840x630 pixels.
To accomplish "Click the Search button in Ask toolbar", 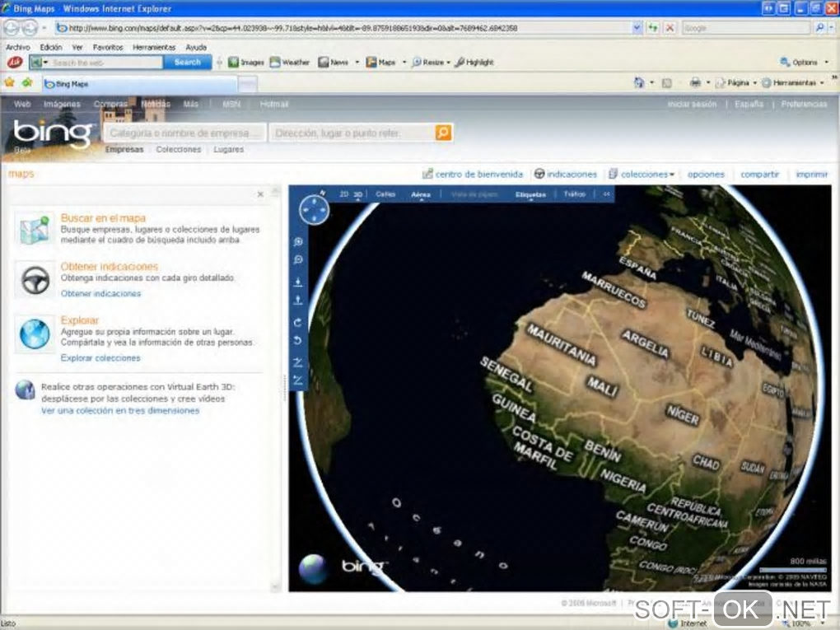I will (x=188, y=62).
